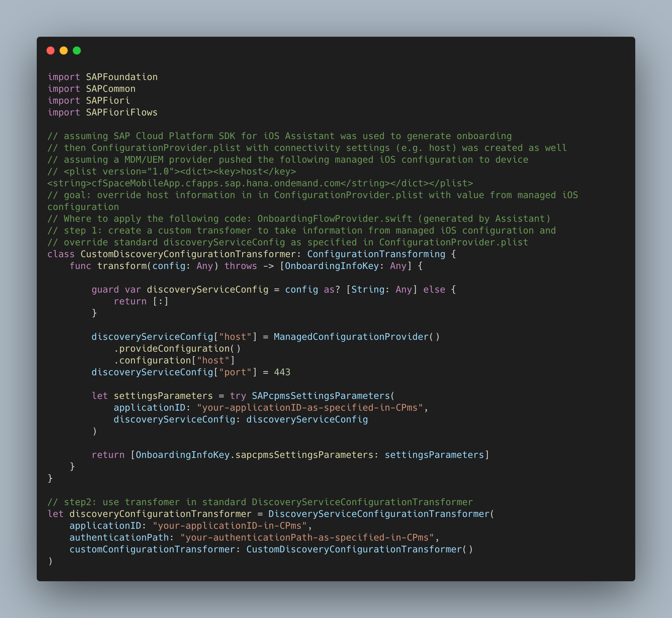Click the green maximize window dot
This screenshot has width=672, height=618.
76,51
